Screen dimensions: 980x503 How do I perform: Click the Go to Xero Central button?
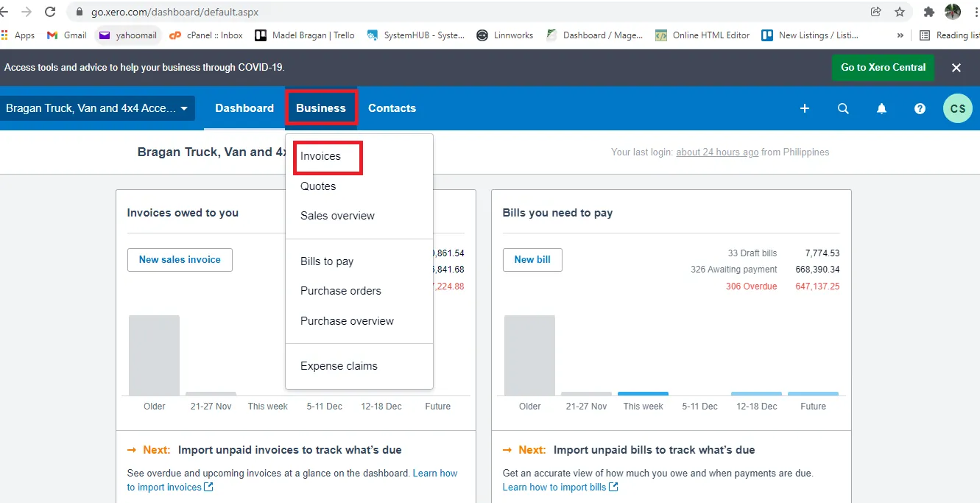pos(883,68)
